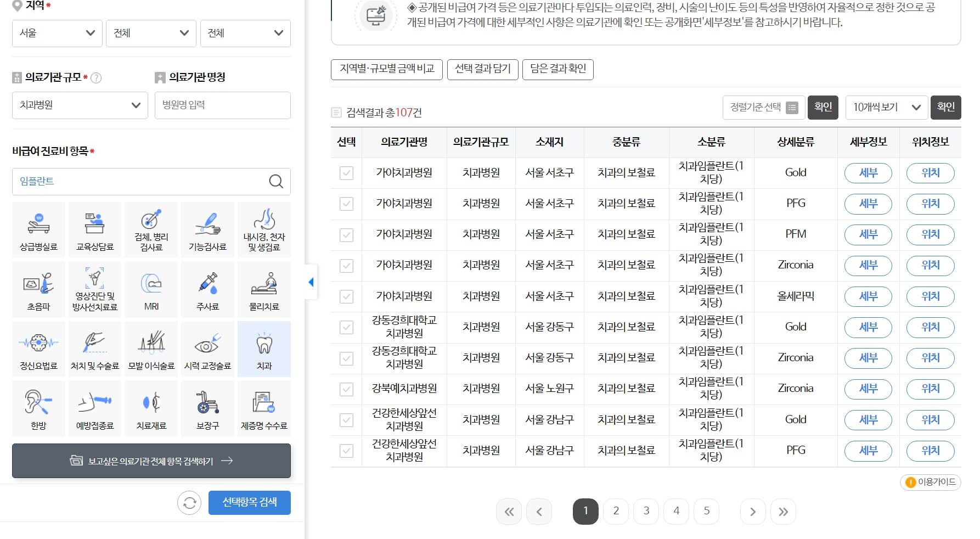Jump to the last page double arrow

point(783,512)
